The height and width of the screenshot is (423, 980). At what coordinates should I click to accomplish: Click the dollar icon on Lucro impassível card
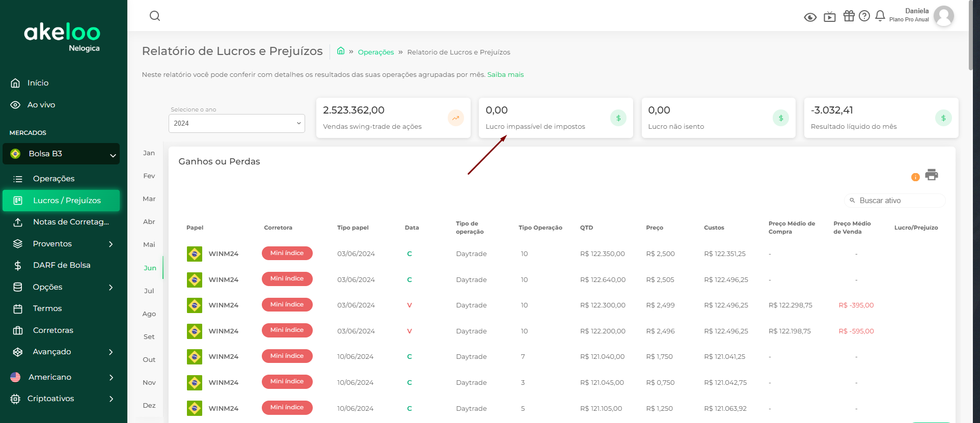point(618,118)
